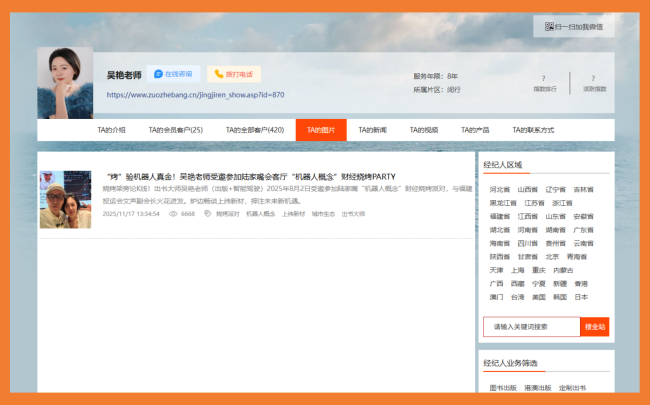Filter agents by 河北省 region
The width and height of the screenshot is (650, 405).
(x=498, y=189)
